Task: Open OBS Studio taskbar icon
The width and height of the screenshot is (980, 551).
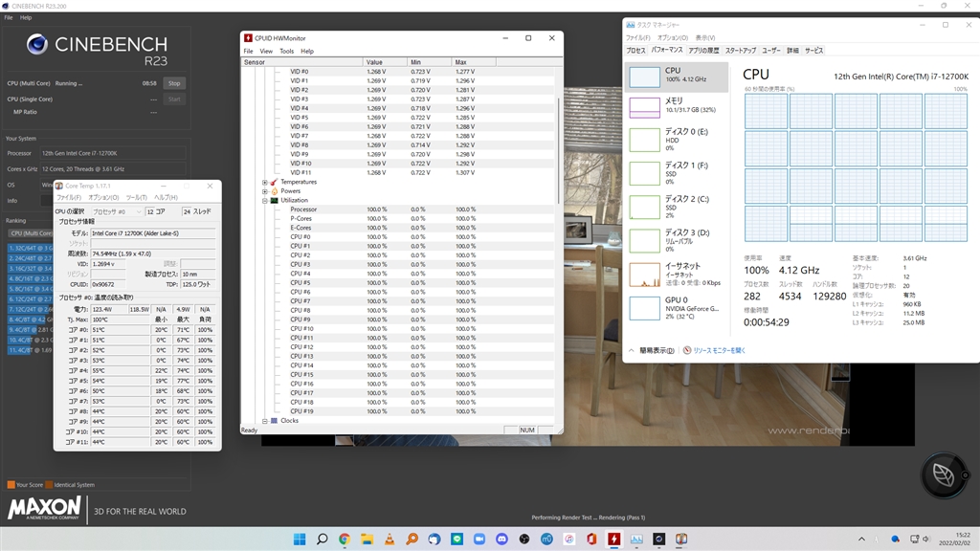Action: click(524, 539)
